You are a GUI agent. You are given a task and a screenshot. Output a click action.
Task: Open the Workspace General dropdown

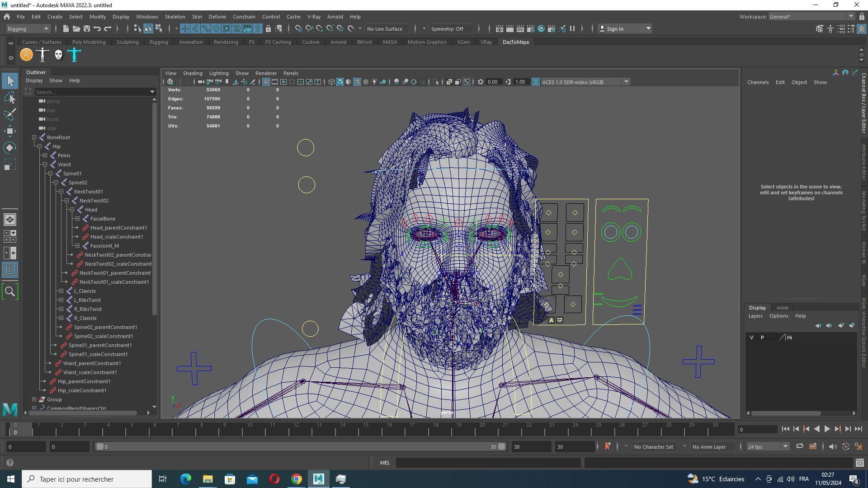811,17
